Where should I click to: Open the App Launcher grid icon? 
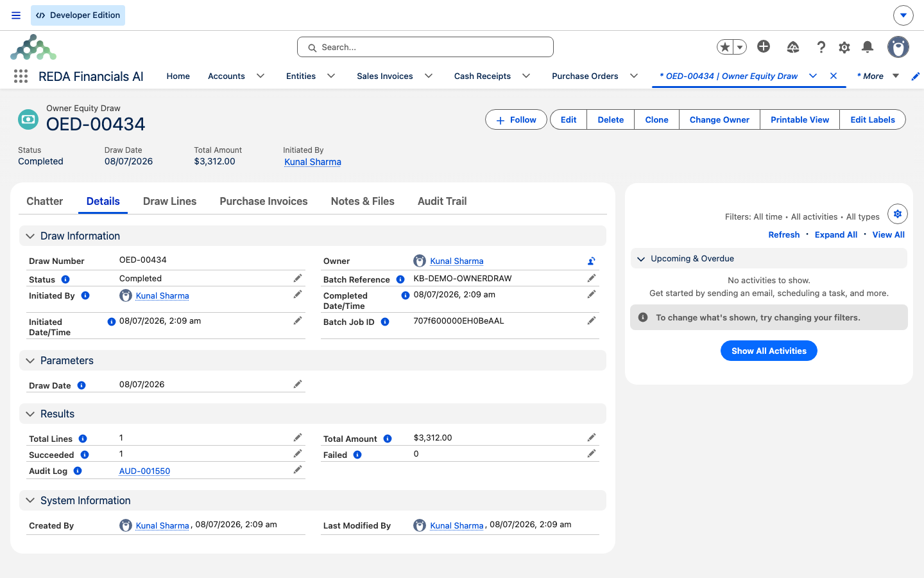(21, 76)
